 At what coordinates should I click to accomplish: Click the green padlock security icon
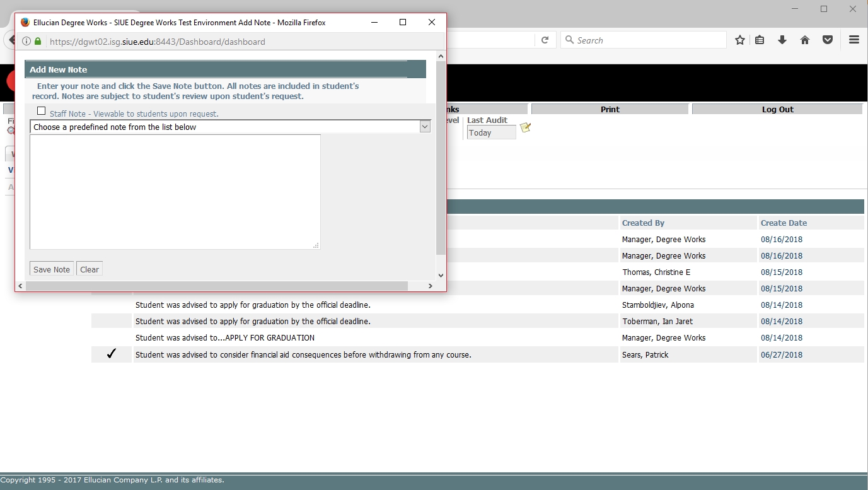38,42
